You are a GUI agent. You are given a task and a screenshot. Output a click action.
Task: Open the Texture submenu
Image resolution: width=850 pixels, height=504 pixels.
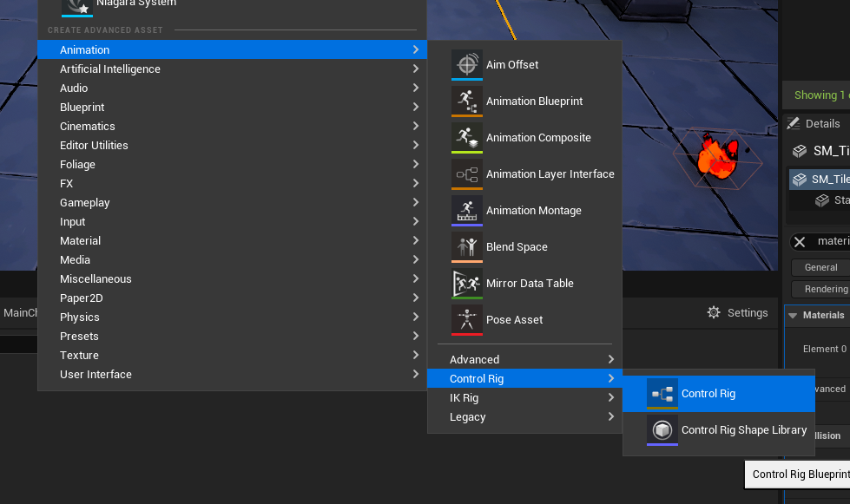coord(232,355)
